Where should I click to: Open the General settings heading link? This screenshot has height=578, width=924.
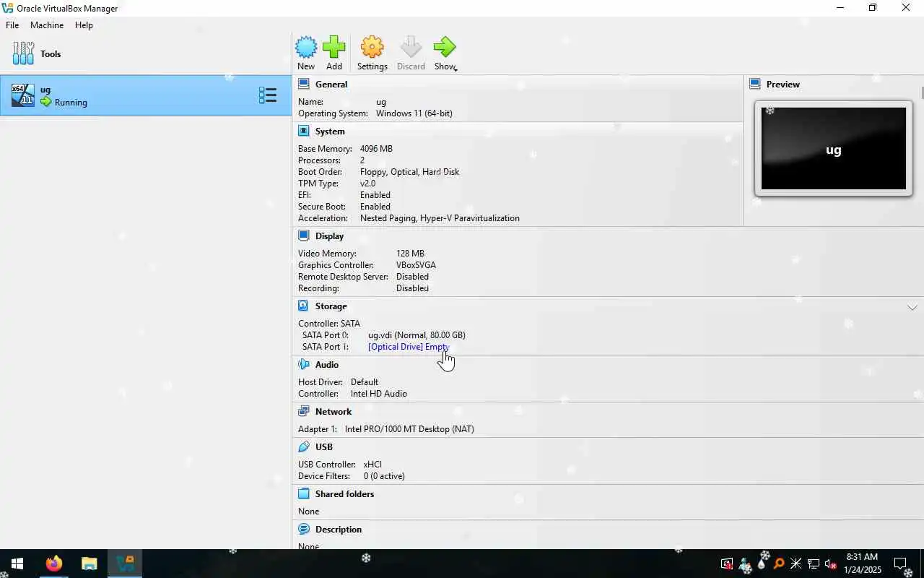[331, 85]
